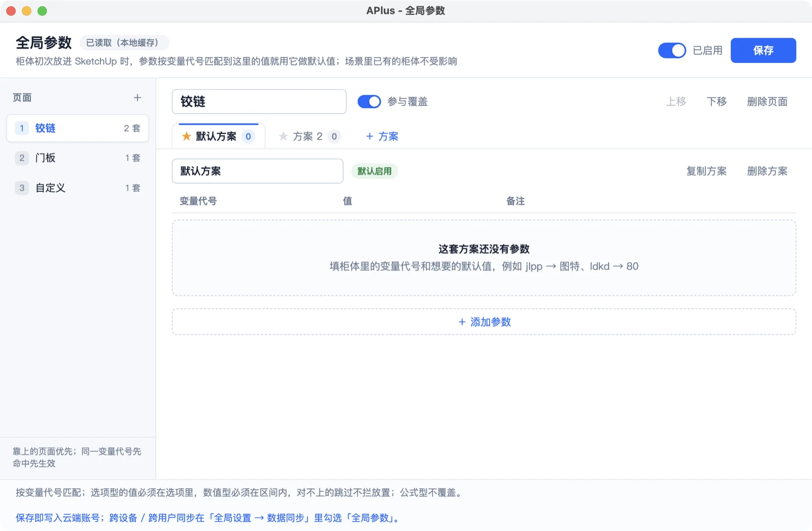Screen dimensions: 812x531
Task: Switch to the 默认方案 tab
Action: tap(219, 136)
